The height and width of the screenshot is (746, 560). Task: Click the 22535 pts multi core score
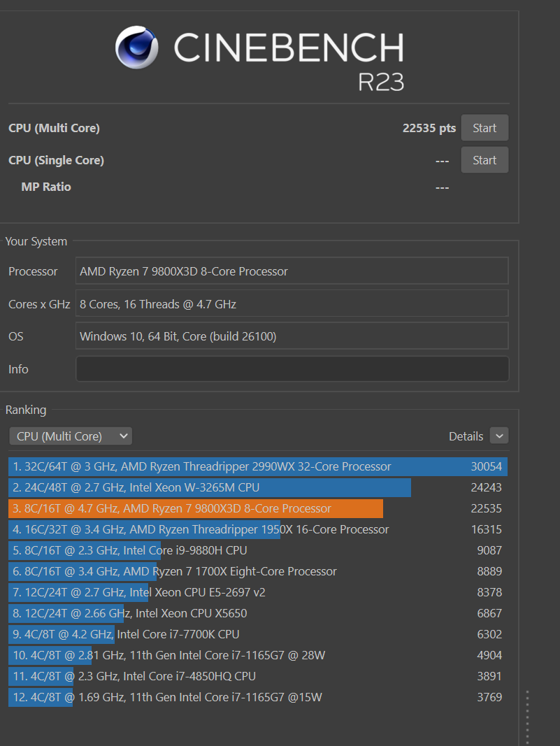[x=429, y=128]
